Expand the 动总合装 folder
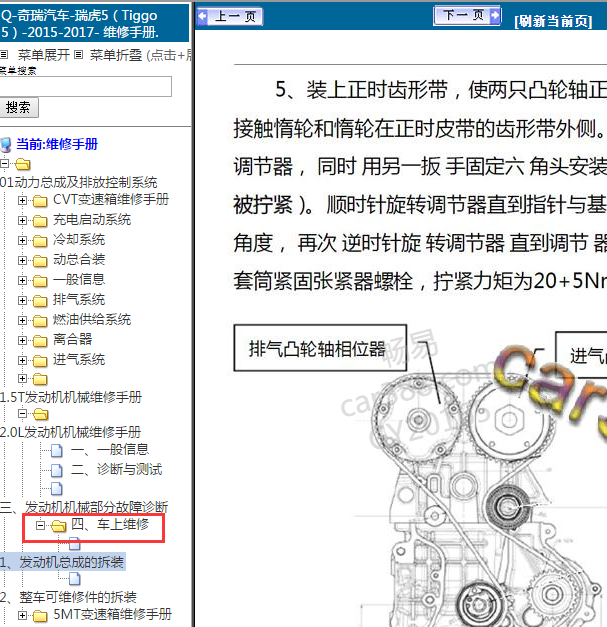Image resolution: width=607 pixels, height=627 pixels. point(22,260)
